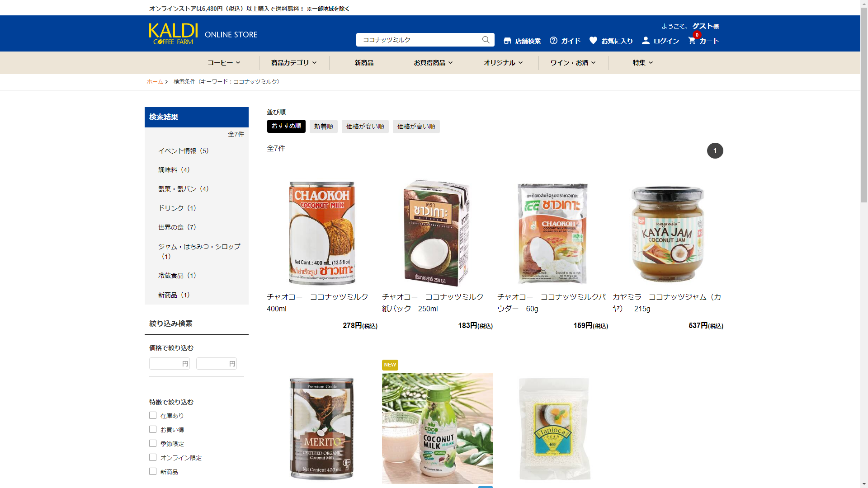Open favorites (お気に入り) heart icon
The height and width of the screenshot is (488, 868).
(593, 41)
